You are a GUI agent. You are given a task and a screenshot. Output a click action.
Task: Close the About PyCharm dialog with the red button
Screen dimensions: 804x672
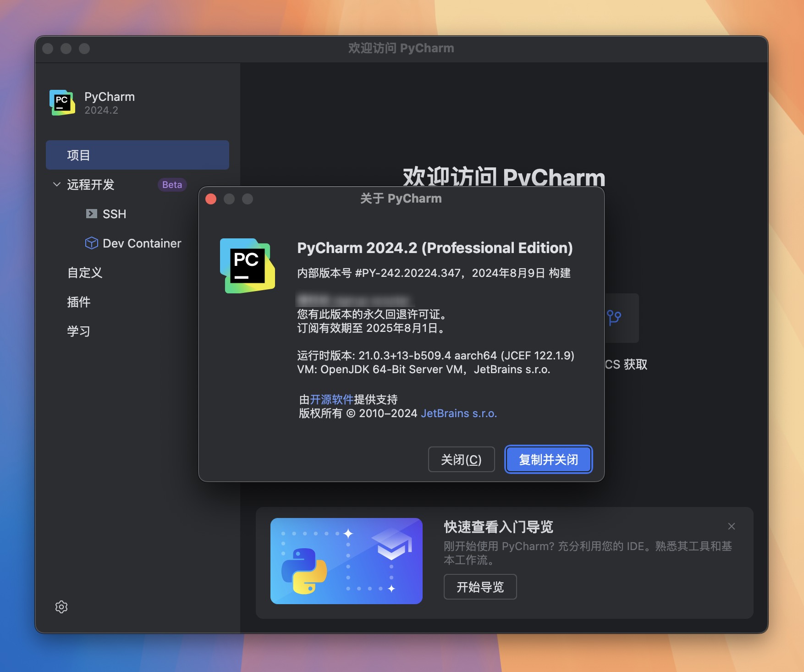[211, 199]
